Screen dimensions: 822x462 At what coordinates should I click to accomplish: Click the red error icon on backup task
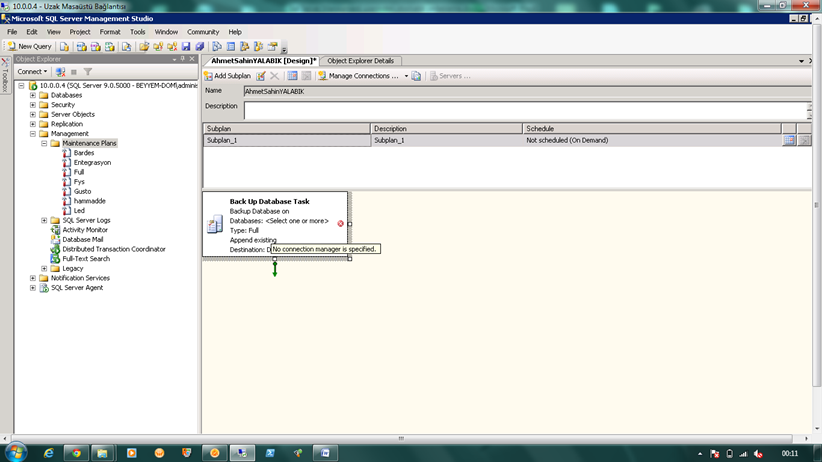340,223
